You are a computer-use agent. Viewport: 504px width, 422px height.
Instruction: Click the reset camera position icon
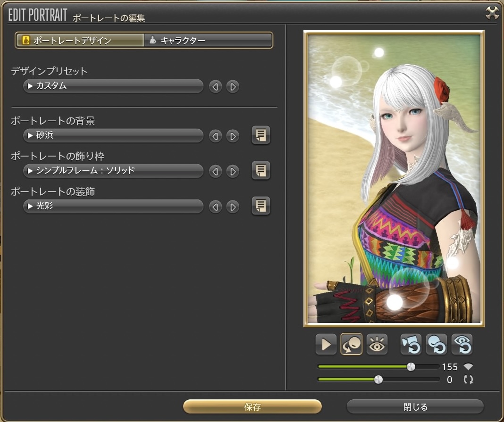(411, 345)
